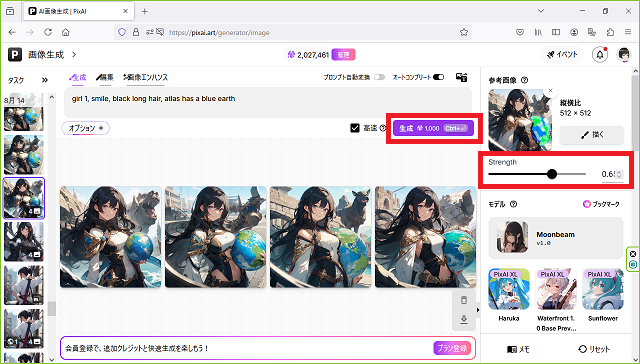Uncheck the 高速 checkbox

click(x=355, y=128)
